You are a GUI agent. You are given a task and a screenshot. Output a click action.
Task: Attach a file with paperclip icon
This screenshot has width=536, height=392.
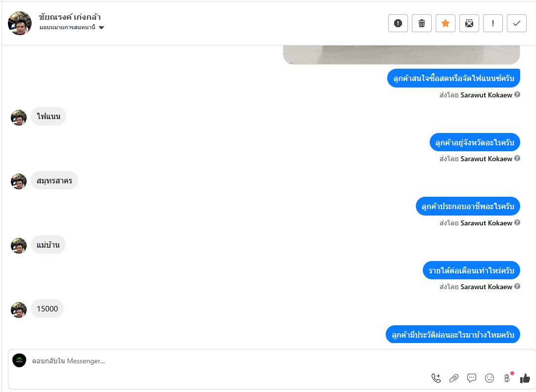click(453, 378)
